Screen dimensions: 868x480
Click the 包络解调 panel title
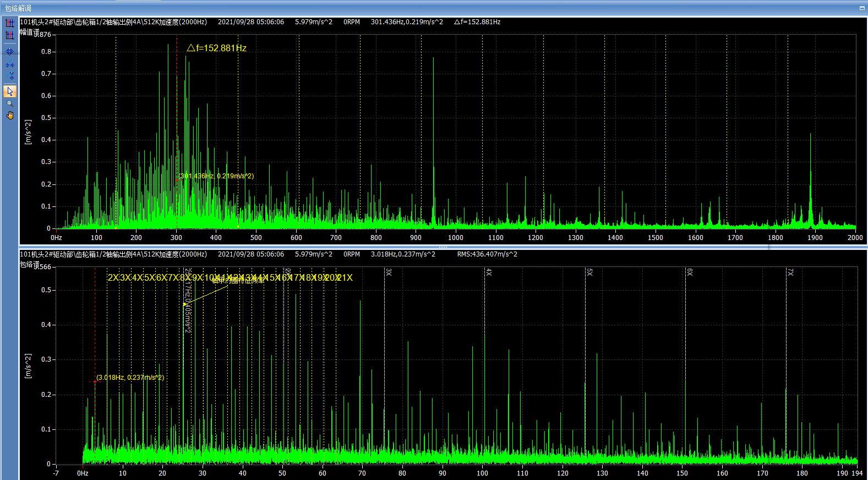18,8
